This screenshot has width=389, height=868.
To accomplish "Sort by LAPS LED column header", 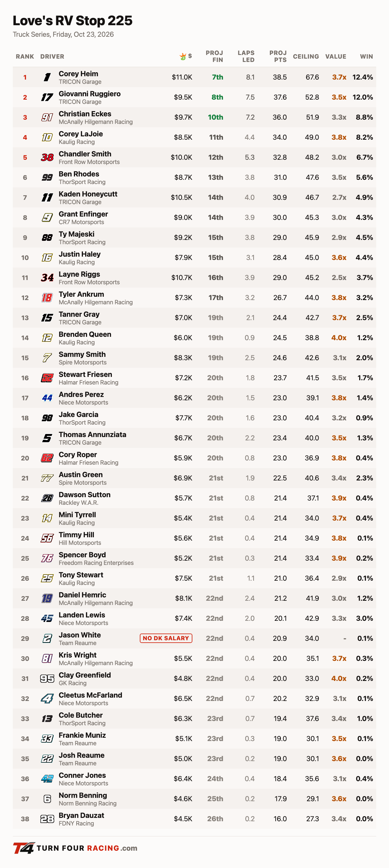I will [x=246, y=56].
